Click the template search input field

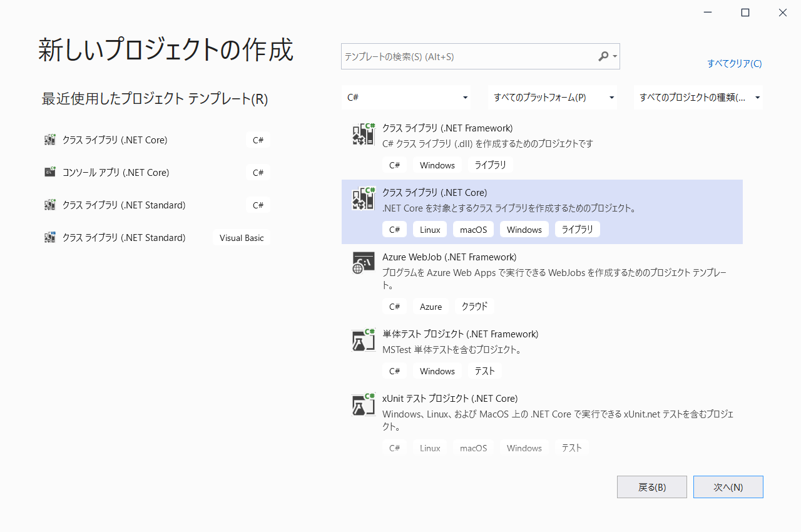tap(469, 56)
